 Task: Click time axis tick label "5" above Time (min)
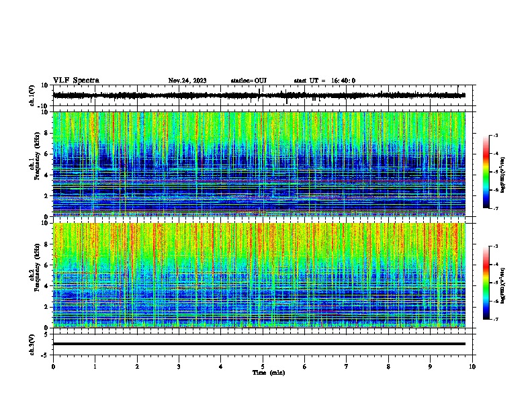point(263,367)
